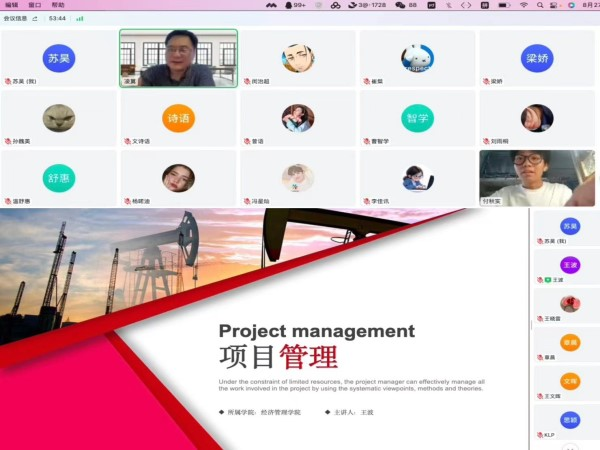Select 王波 purple avatar in sidebar
600x450 pixels.
point(570,265)
